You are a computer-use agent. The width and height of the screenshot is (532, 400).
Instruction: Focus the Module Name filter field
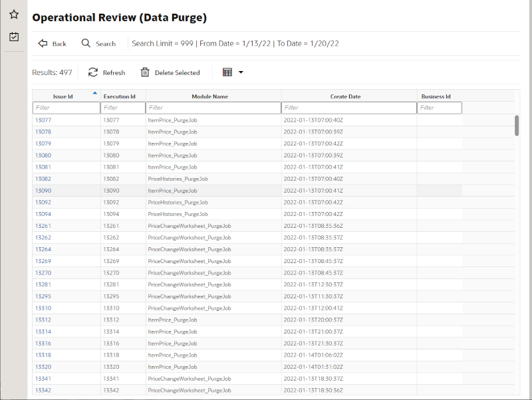pos(213,108)
